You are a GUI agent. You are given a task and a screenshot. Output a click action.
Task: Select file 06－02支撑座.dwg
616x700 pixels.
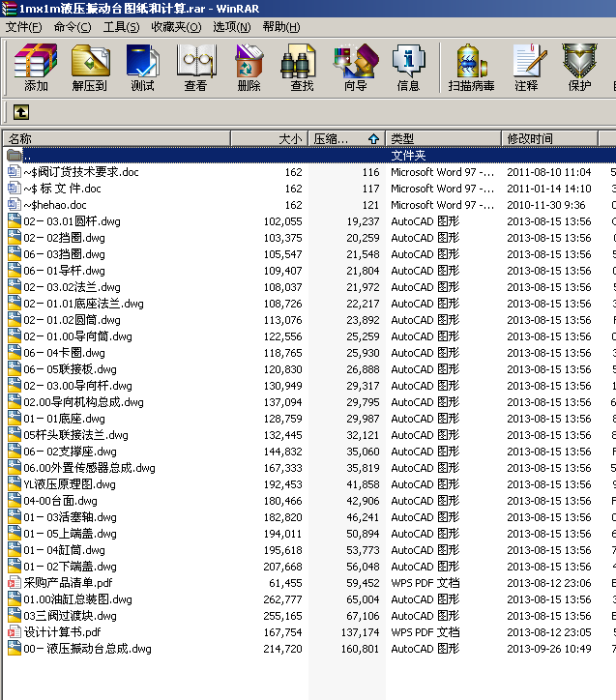coord(70,452)
